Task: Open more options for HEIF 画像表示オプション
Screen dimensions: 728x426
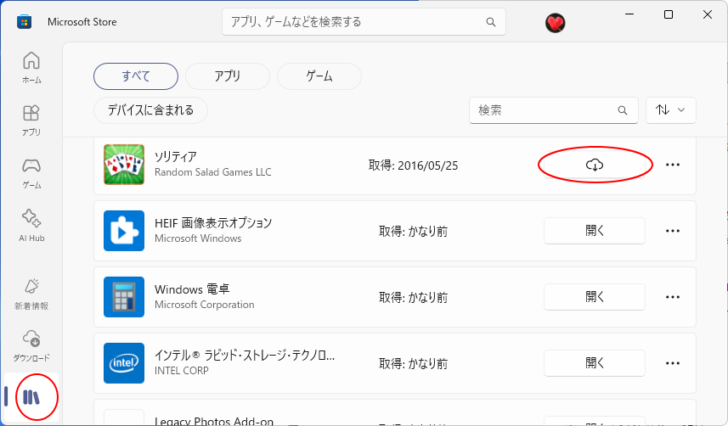Action: pyautogui.click(x=673, y=231)
